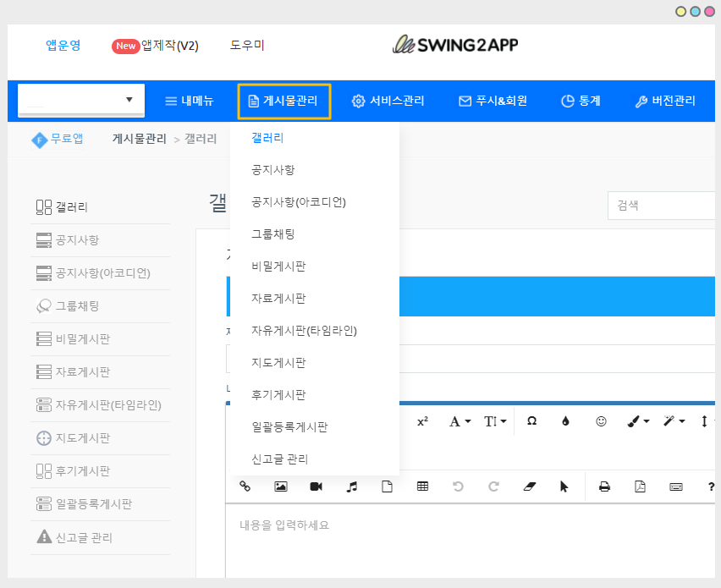
Task: Click the superscript x² button
Action: (422, 421)
